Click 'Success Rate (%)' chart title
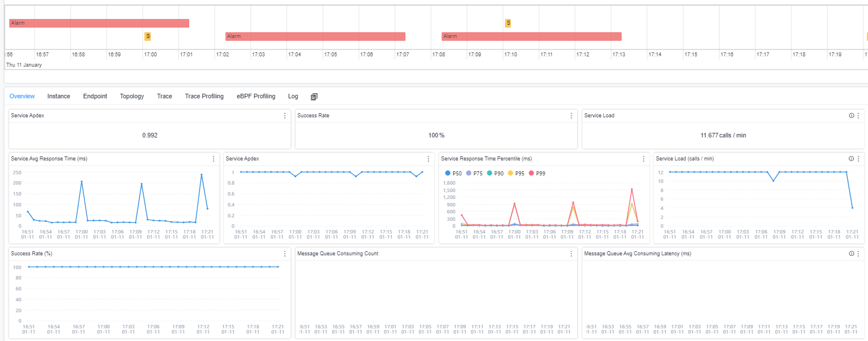The image size is (868, 341). tap(31, 254)
